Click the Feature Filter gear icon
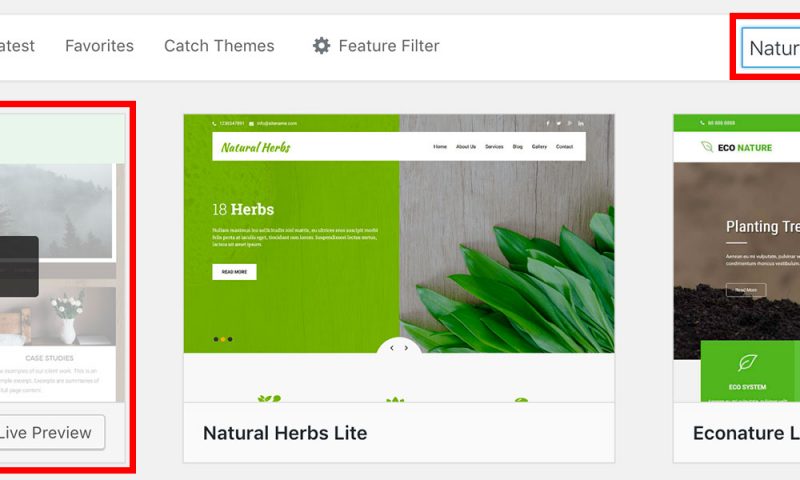Screen dimensions: 800x480 click(x=321, y=46)
